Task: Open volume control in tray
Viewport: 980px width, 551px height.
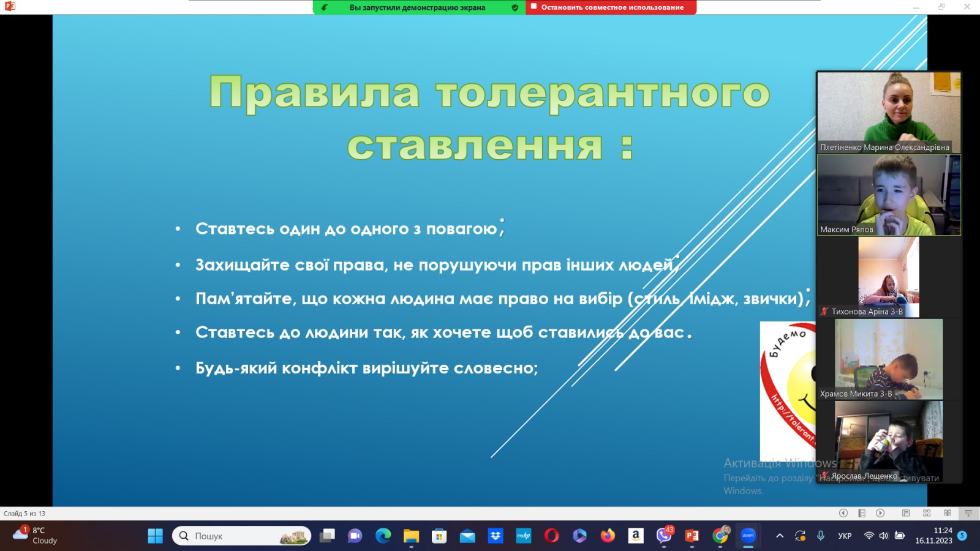Action: click(x=884, y=536)
